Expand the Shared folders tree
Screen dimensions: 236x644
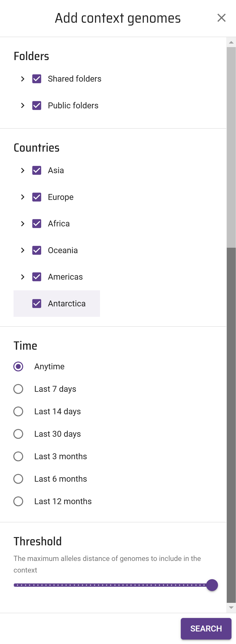pos(23,79)
